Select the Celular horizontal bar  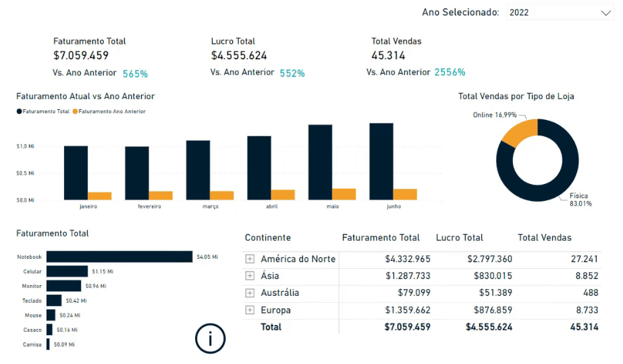tap(67, 272)
